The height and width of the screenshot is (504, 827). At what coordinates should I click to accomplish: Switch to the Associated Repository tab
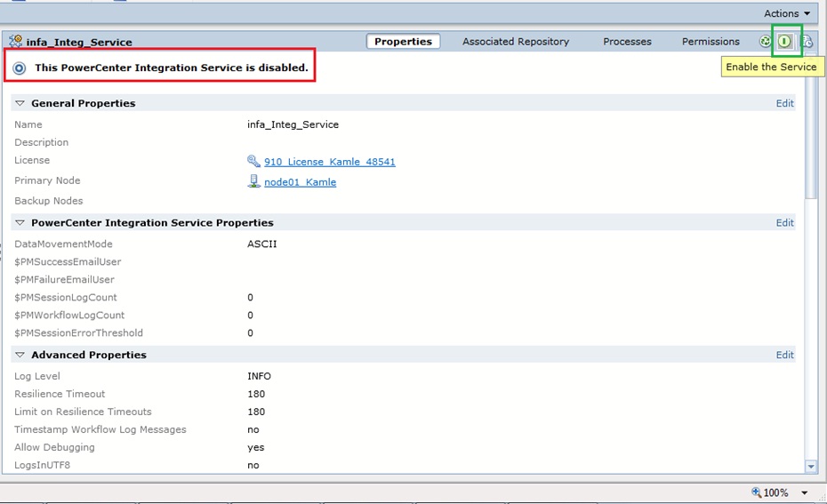click(515, 41)
